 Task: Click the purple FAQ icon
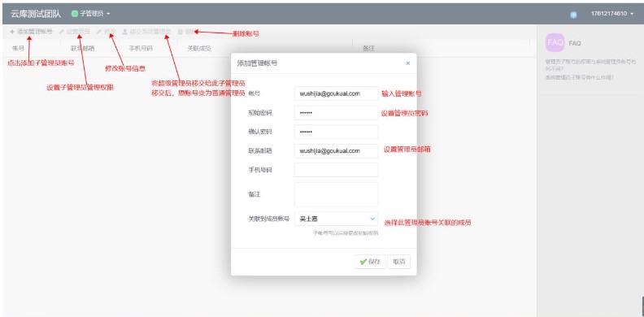(x=555, y=43)
